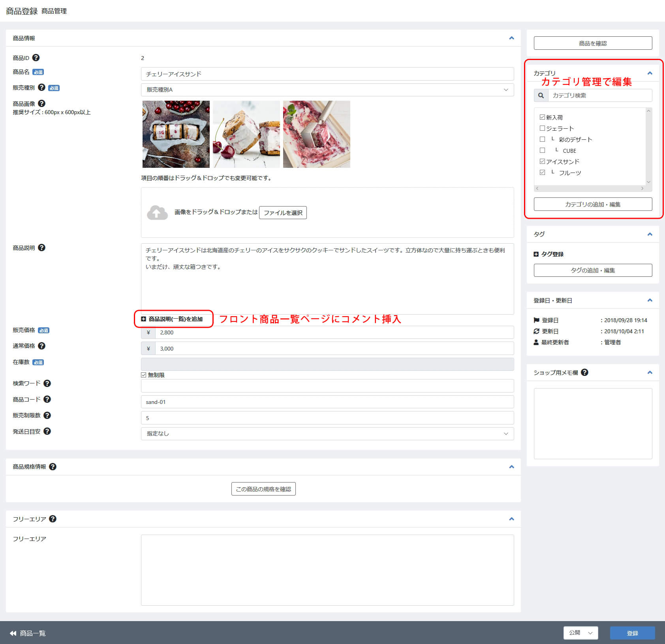The width and height of the screenshot is (665, 644).
Task: Click the help icon next to 通常価格
Action: coord(41,346)
